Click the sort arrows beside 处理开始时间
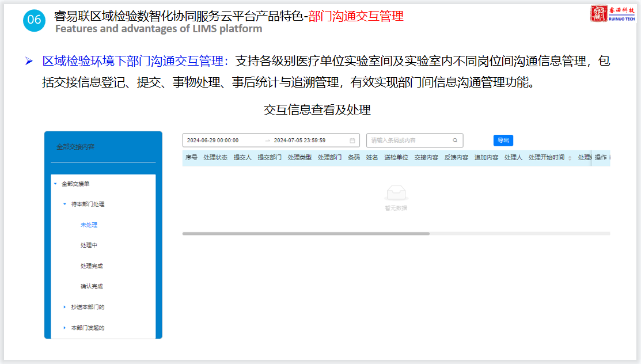 [x=570, y=158]
